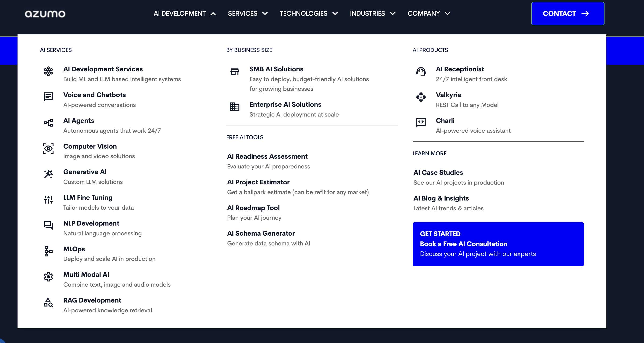Click 'Combine text, image and audio models' text
644x343 pixels.
coord(117,285)
